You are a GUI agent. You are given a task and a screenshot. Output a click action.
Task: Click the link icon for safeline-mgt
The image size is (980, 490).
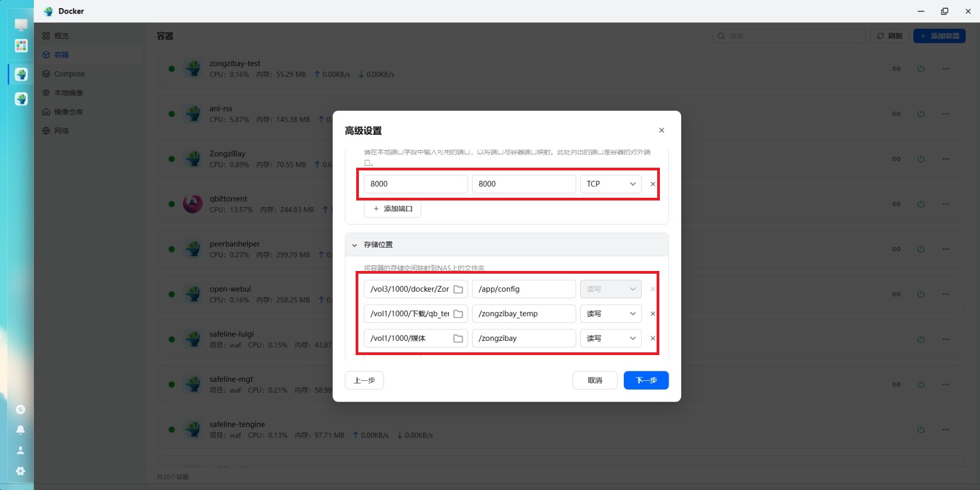pos(896,385)
